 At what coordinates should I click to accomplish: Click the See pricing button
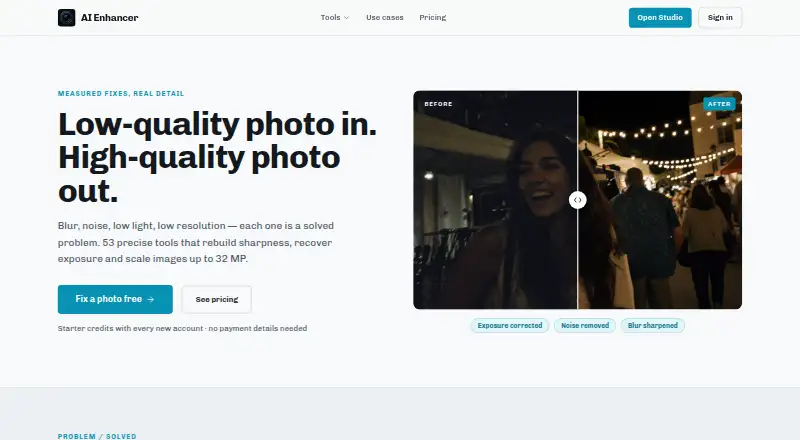tap(217, 299)
